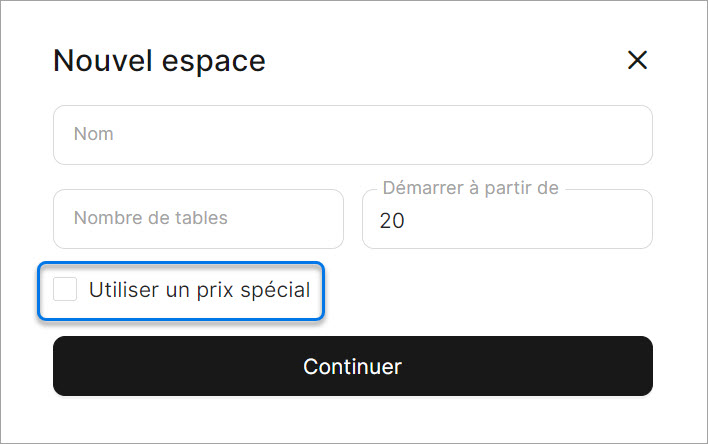Click the Nouvel espace dialog title

(x=159, y=60)
